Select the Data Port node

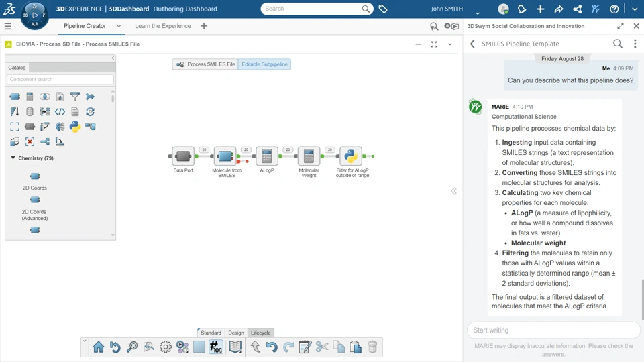[x=183, y=156]
